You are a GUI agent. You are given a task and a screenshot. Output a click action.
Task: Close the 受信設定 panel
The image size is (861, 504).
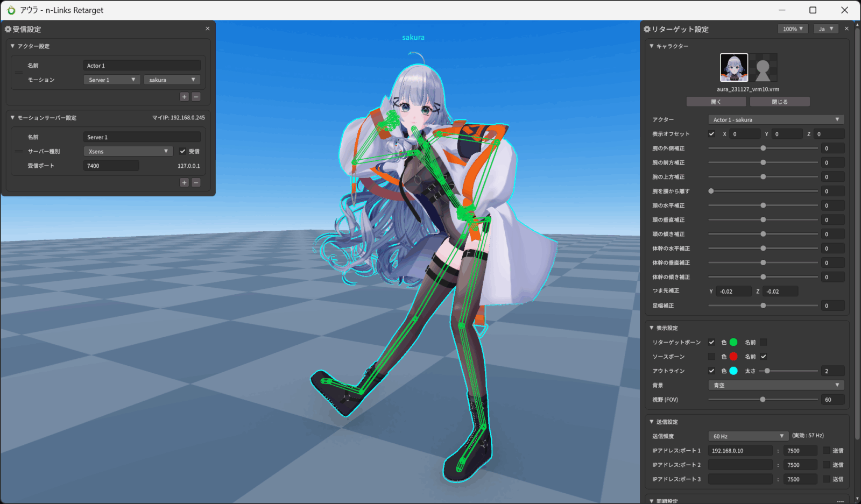(x=208, y=29)
